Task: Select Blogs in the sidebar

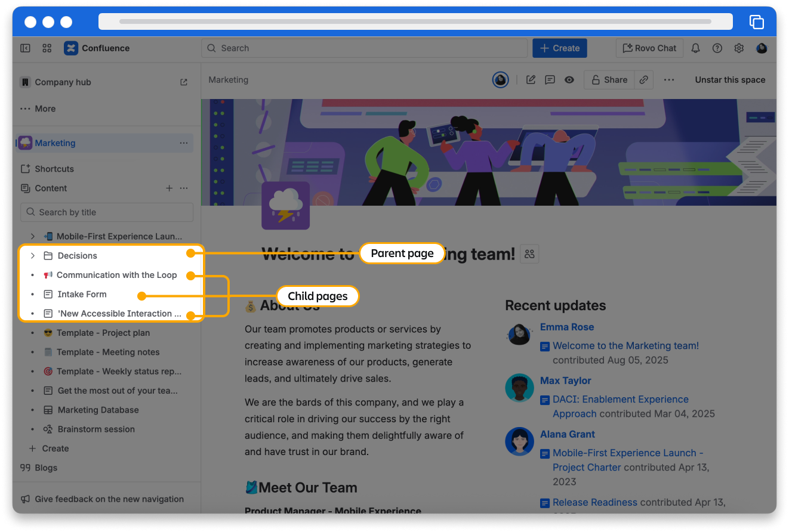Action: click(46, 468)
